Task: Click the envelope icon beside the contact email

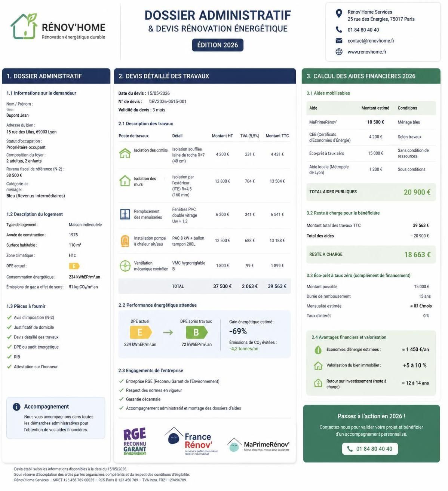Action: point(339,40)
